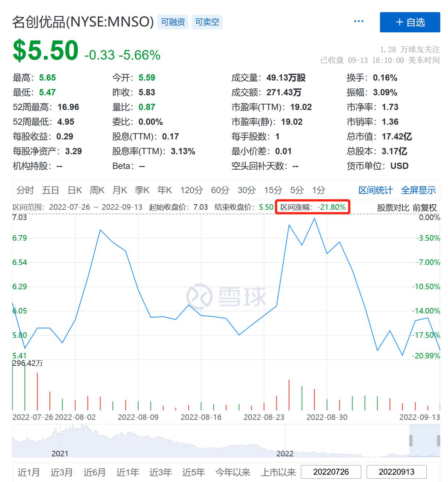Select the 近3月 time range
The width and height of the screenshot is (448, 482).
[61, 472]
